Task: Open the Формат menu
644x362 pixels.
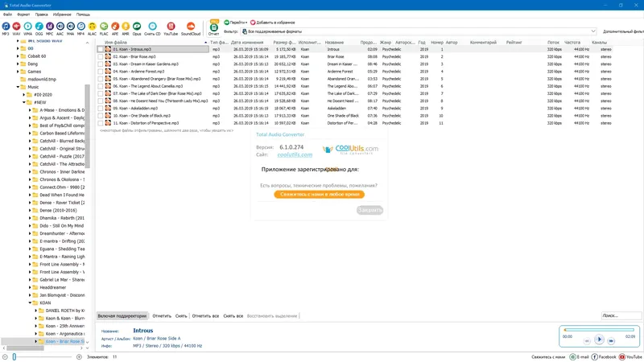Action: 23,14
